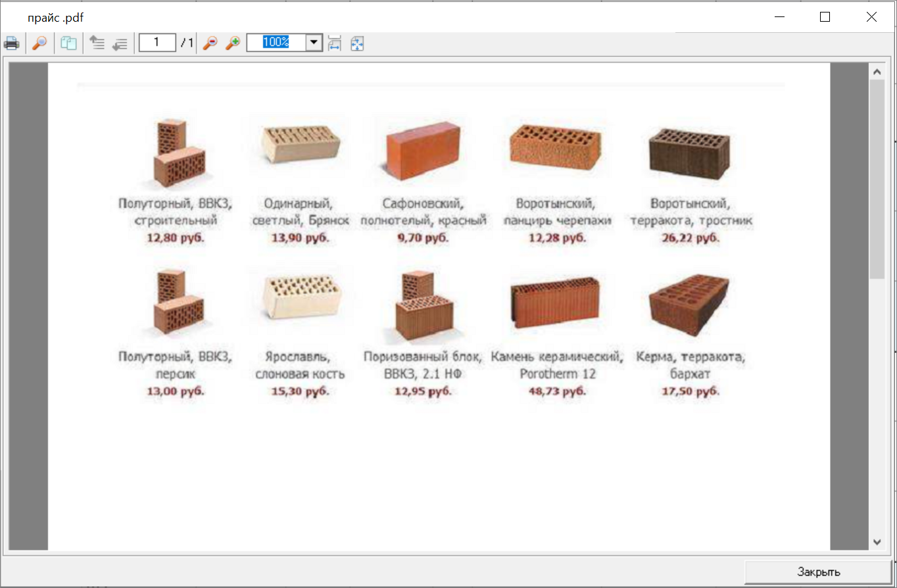Click the vertical scrollbar thumb
This screenshot has width=897, height=588.
coord(877,178)
